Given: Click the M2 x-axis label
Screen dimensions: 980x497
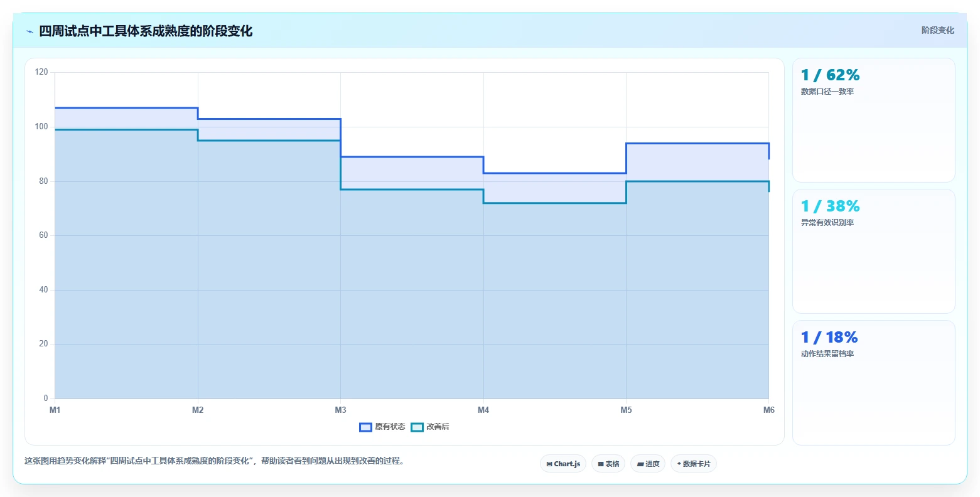Looking at the screenshot, I should [x=198, y=410].
